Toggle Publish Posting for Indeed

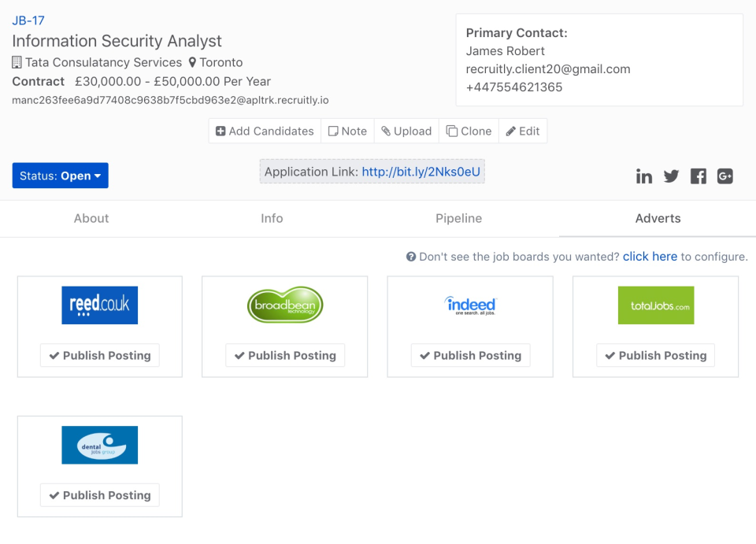click(470, 355)
